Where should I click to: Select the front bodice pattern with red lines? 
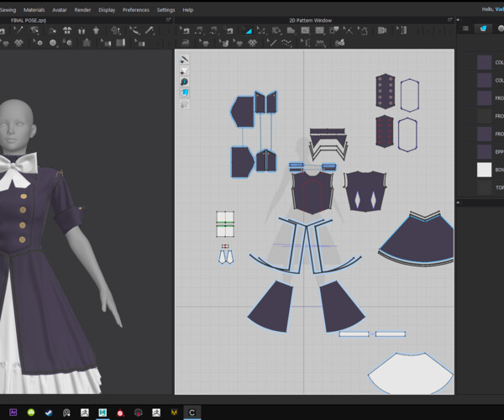tap(312, 192)
